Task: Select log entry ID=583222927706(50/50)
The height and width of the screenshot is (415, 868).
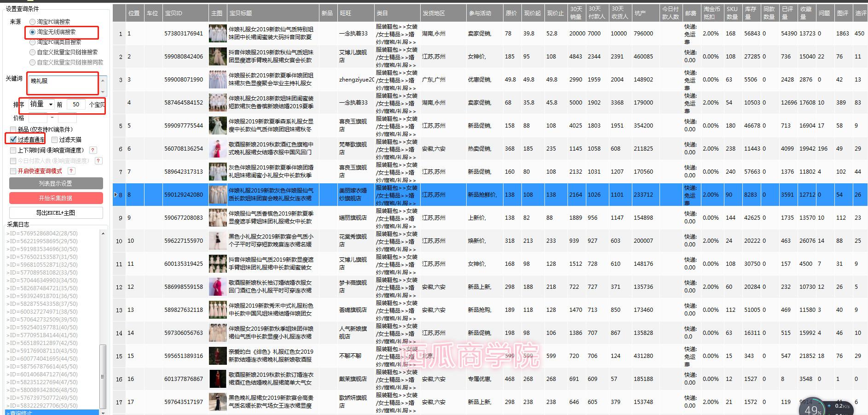Action: click(x=42, y=405)
